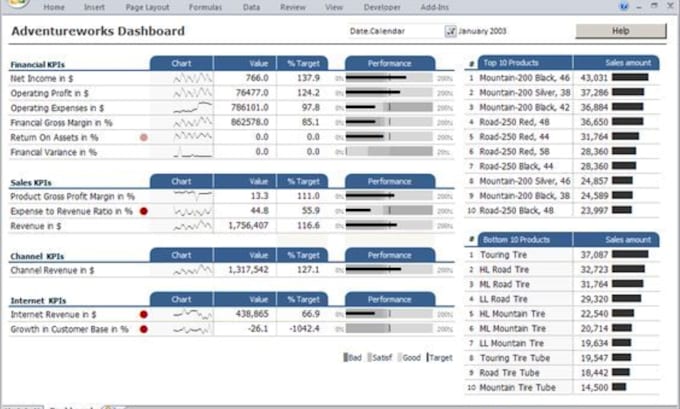The image size is (680, 409).
Task: Open the View ribbon tab
Action: coord(334,7)
